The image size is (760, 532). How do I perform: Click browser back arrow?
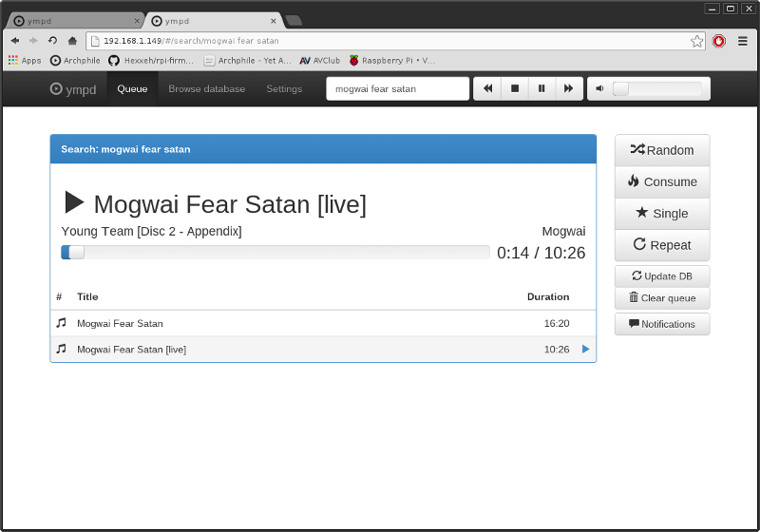[15, 41]
